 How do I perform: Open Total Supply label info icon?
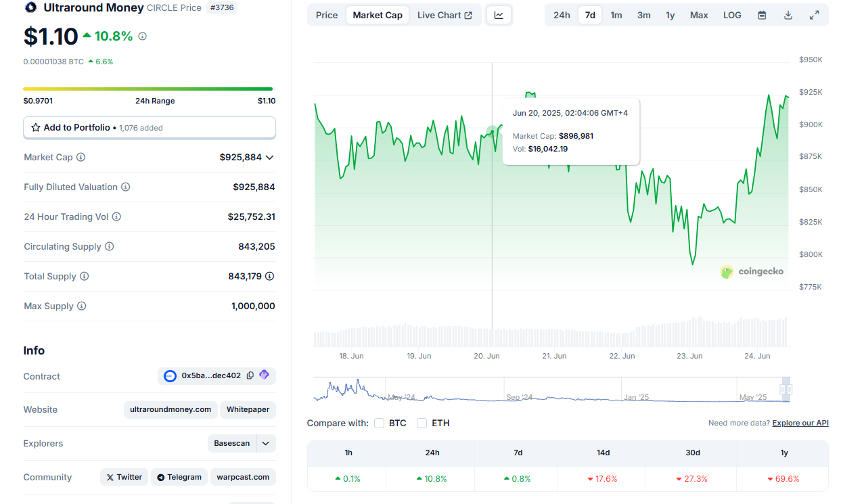(84, 276)
